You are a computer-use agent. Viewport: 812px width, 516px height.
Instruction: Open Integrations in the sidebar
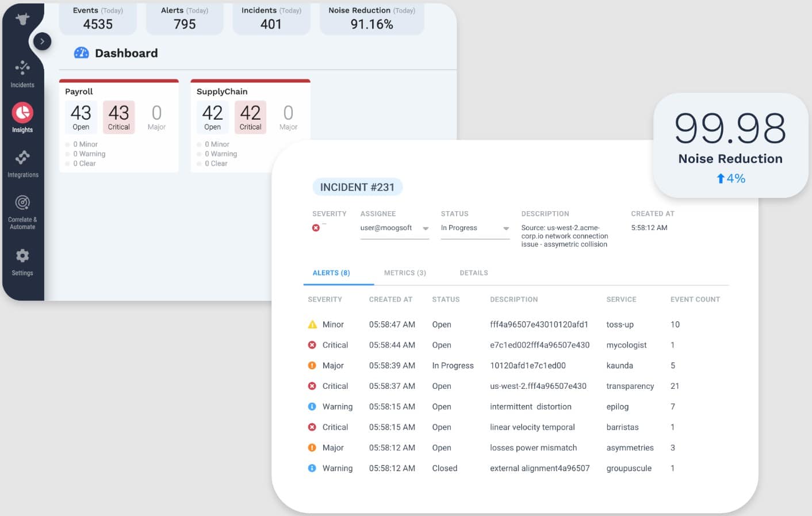[22, 158]
